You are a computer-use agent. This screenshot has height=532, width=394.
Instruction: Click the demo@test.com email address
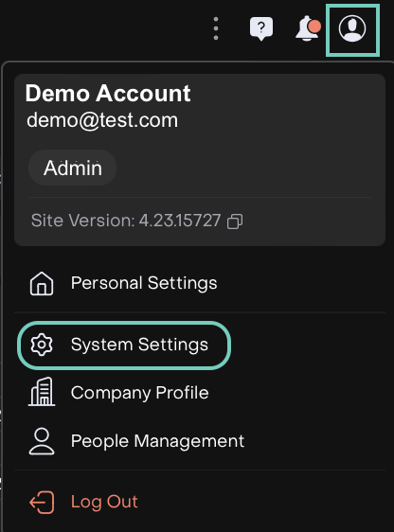[102, 120]
